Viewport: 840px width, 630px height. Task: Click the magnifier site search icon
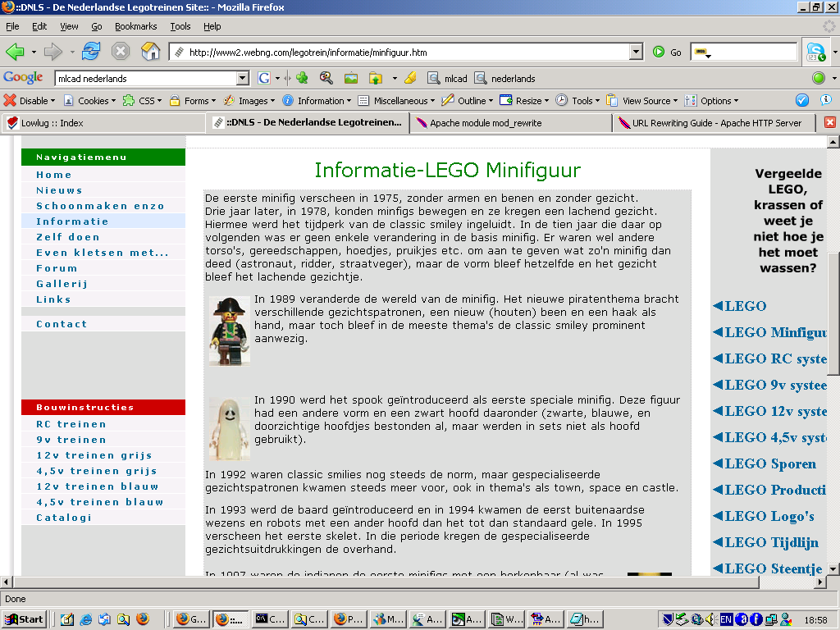pos(326,78)
